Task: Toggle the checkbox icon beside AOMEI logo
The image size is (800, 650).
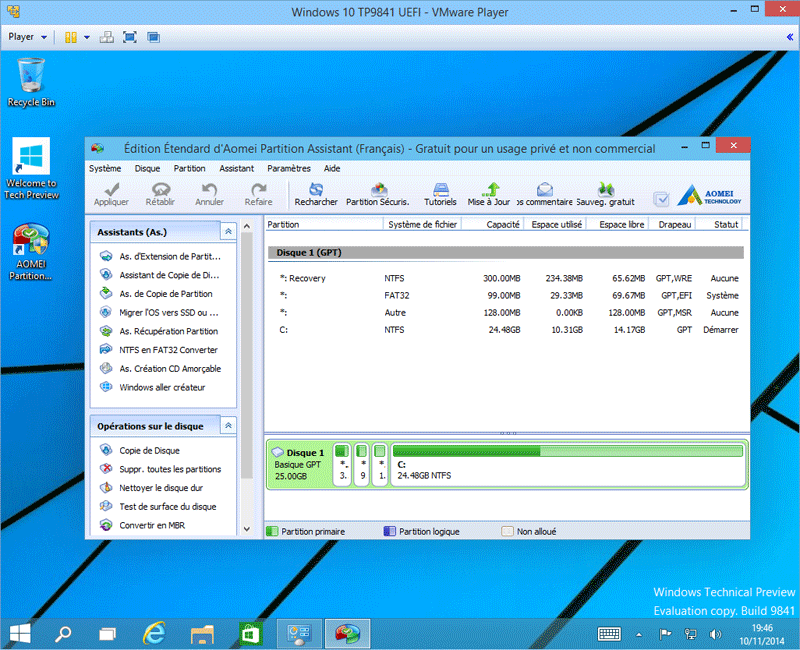Action: tap(661, 199)
